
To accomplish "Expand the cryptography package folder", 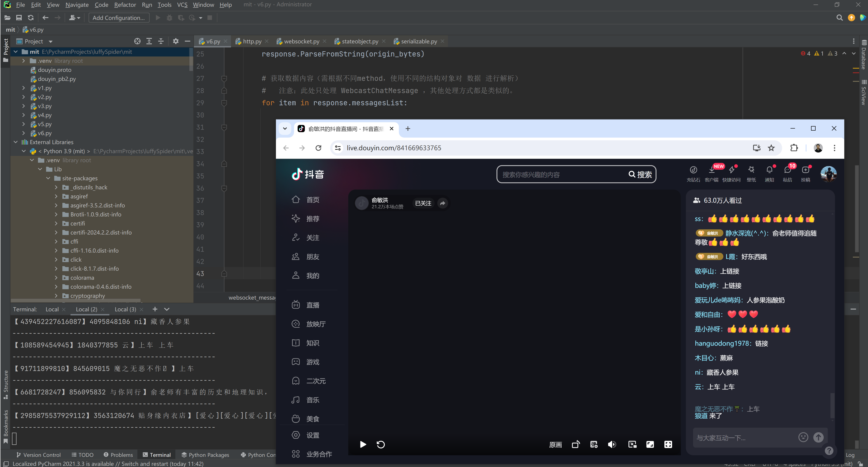I will (56, 296).
